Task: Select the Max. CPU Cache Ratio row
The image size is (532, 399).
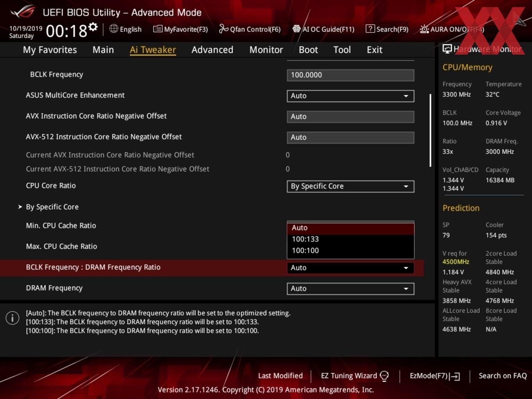Action: coord(61,246)
